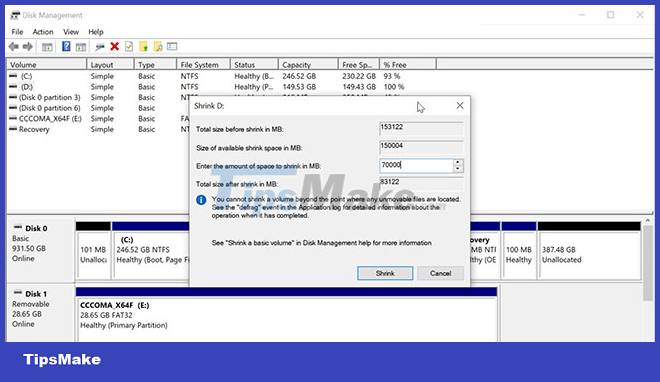The image size is (660, 382).
Task: Sort by the Layout column header
Action: 110,65
